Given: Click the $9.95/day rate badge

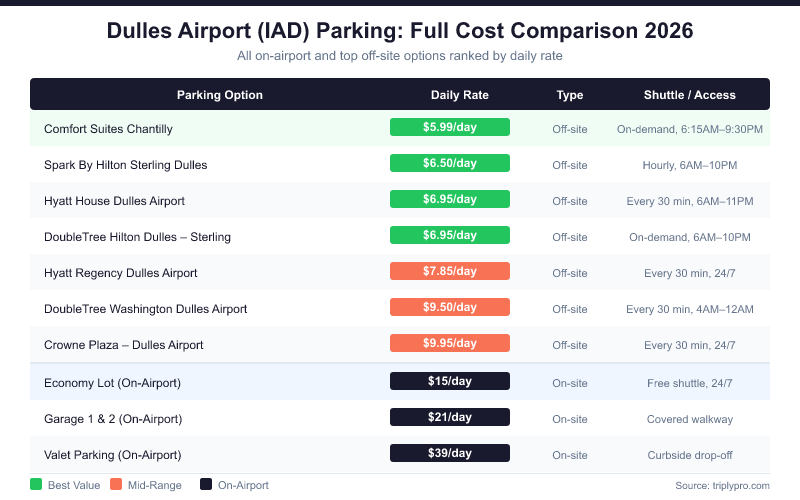Looking at the screenshot, I should pyautogui.click(x=450, y=343).
